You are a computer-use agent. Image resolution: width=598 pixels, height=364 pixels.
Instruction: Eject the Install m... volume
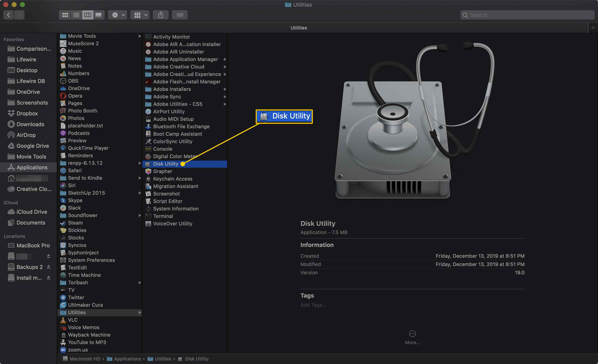click(x=49, y=278)
